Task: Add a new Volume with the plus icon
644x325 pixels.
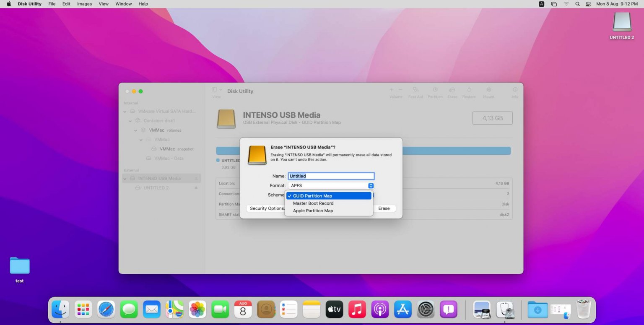Action: tap(391, 89)
